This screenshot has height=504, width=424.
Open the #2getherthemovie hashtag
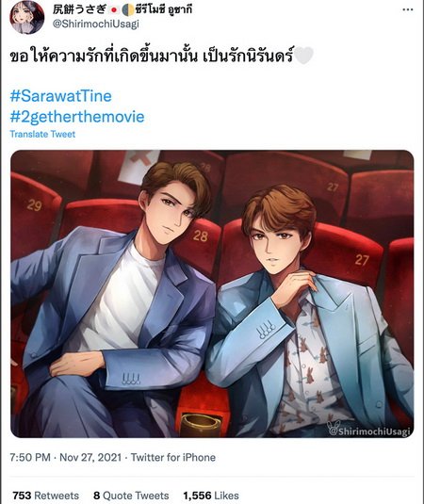(77, 117)
